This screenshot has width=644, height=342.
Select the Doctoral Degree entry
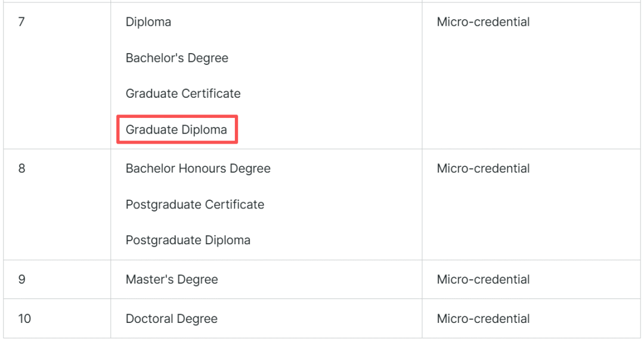click(172, 319)
